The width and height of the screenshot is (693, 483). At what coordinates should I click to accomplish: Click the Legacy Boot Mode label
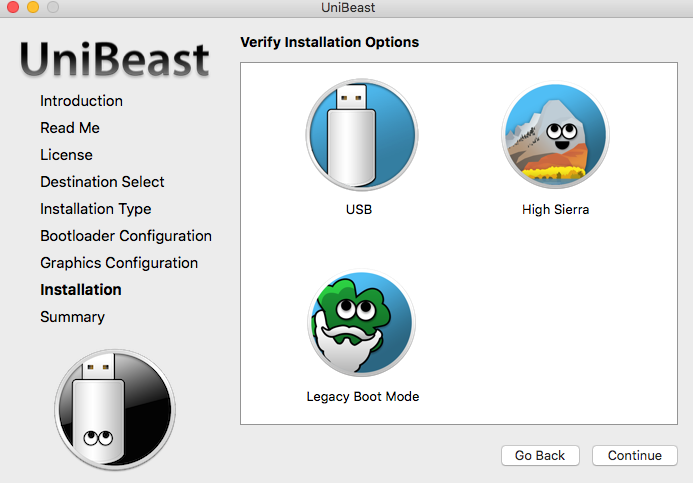[x=362, y=397]
